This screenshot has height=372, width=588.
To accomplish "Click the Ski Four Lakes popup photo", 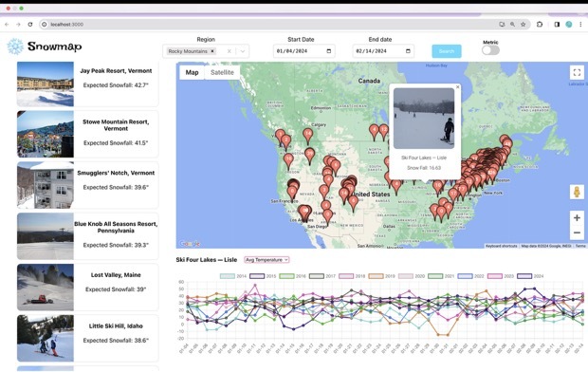I will (x=424, y=119).
